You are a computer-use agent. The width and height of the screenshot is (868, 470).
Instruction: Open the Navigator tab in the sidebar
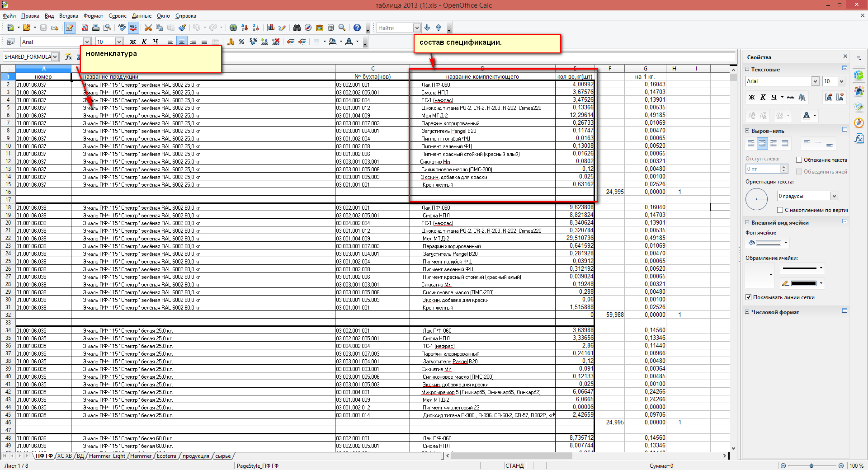click(x=859, y=123)
